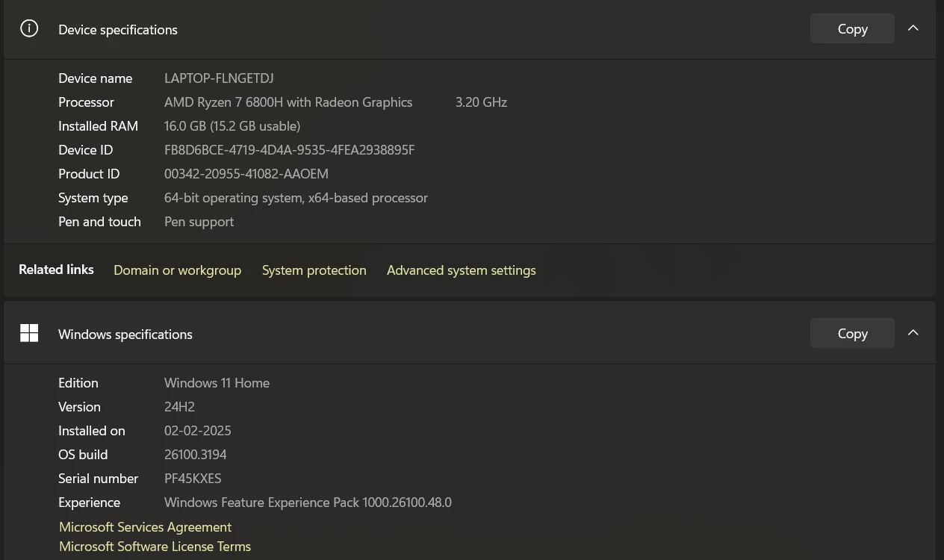This screenshot has width=944, height=560.
Task: Click the Device specifications heading
Action: tap(118, 30)
